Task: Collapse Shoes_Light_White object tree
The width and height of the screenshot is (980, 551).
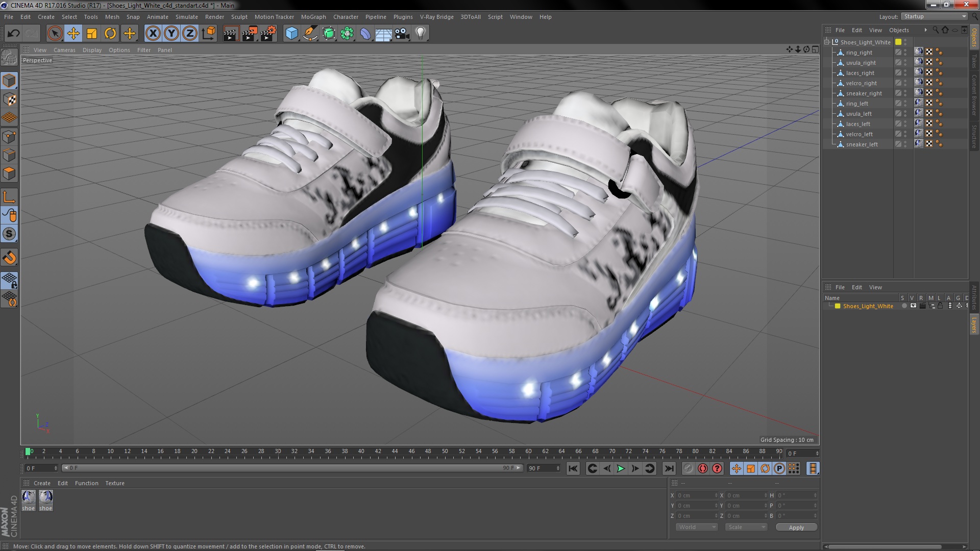Action: pos(827,42)
